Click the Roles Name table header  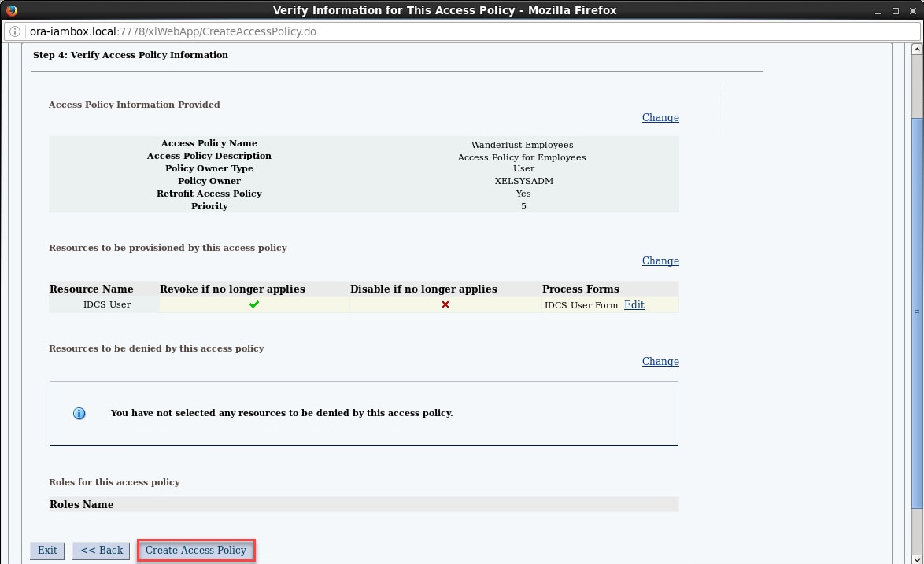(81, 504)
